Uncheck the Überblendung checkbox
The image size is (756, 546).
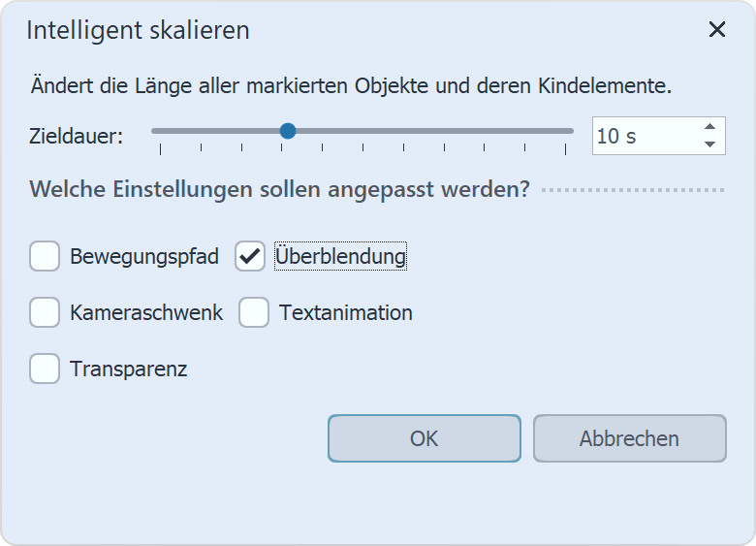click(251, 257)
